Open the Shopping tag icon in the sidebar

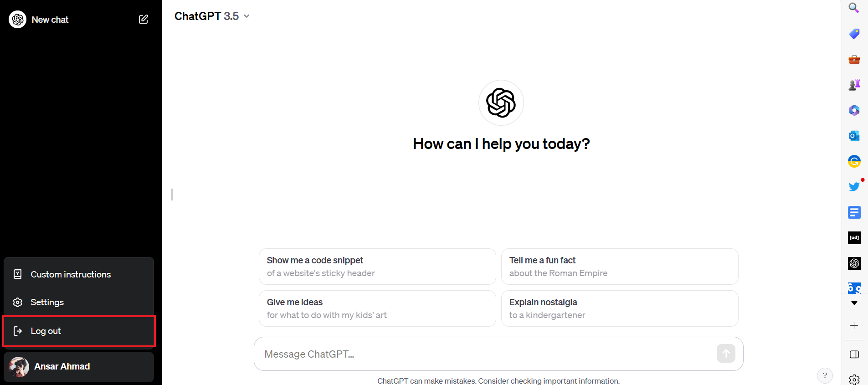pos(854,34)
